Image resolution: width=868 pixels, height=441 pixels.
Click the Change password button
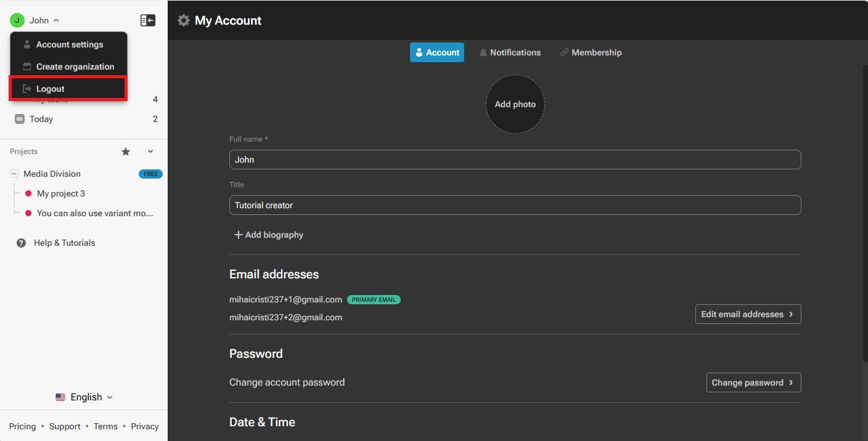coord(753,382)
